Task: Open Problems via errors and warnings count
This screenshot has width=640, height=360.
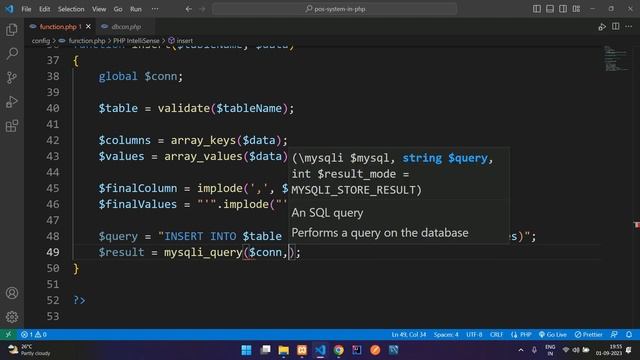Action: click(x=34, y=334)
